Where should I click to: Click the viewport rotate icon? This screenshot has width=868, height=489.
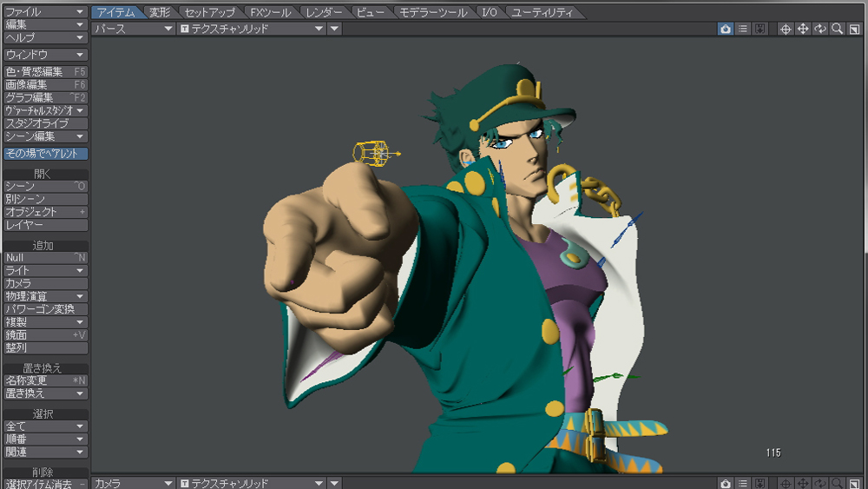(x=820, y=29)
